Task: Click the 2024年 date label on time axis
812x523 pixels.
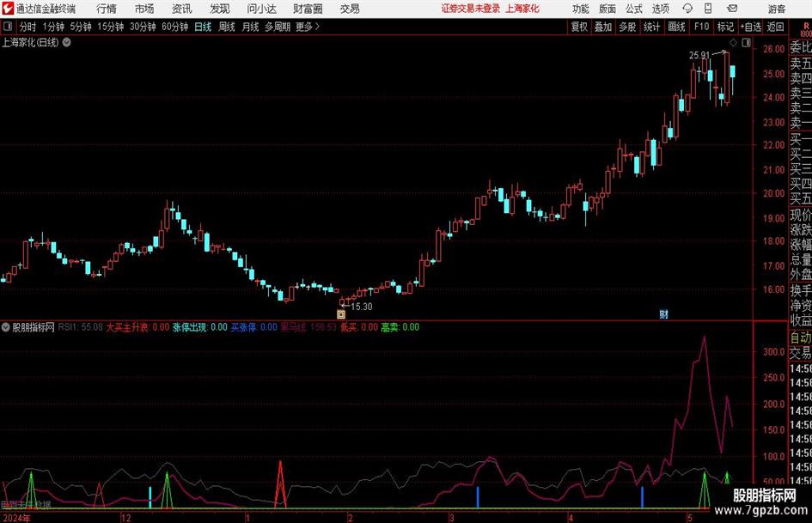Action: coord(16,518)
